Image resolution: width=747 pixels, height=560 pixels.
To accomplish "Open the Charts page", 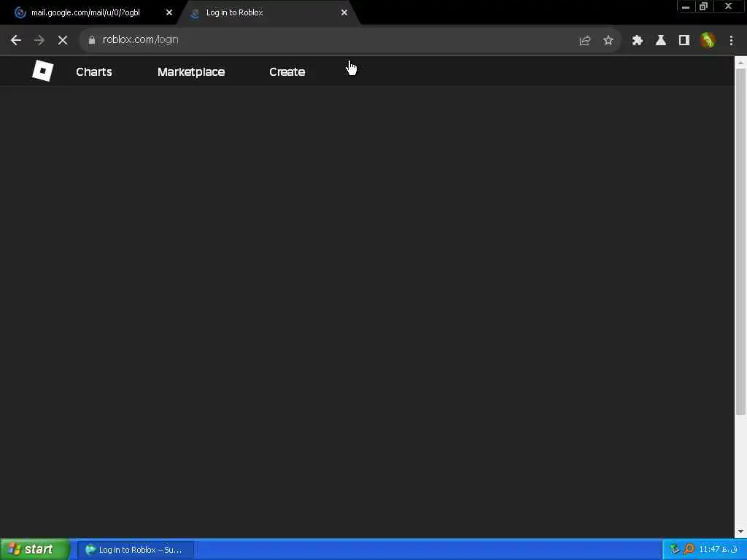I will tap(94, 72).
